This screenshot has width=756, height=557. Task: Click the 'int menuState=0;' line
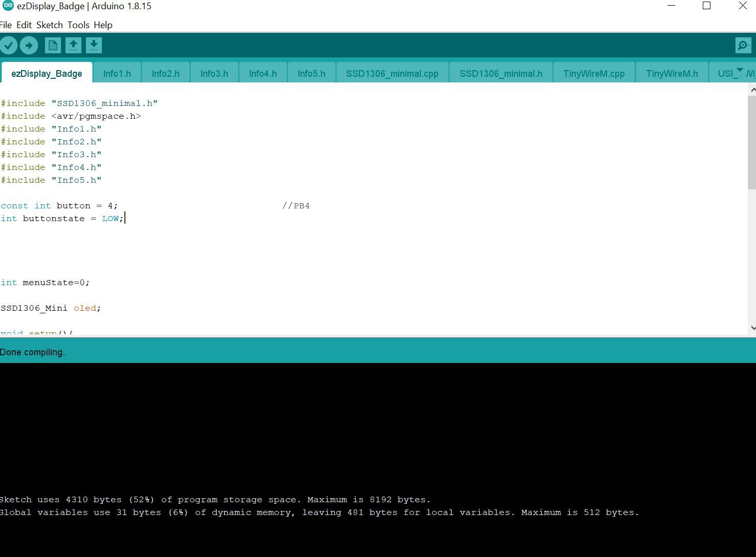(45, 283)
